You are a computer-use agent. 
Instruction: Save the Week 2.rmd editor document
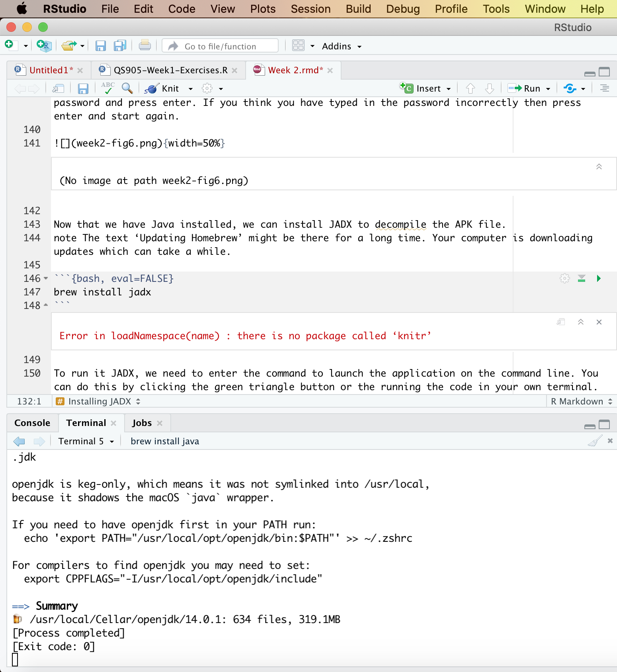click(x=83, y=88)
